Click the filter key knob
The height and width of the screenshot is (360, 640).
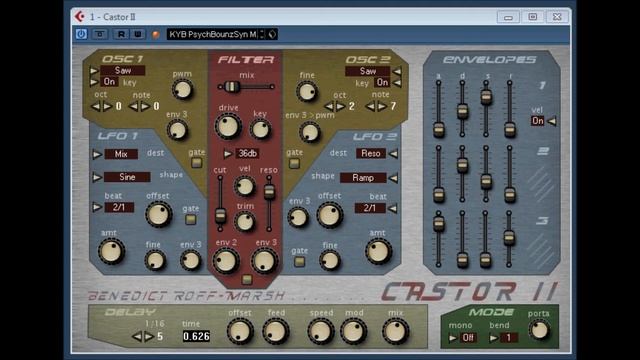pos(260,129)
